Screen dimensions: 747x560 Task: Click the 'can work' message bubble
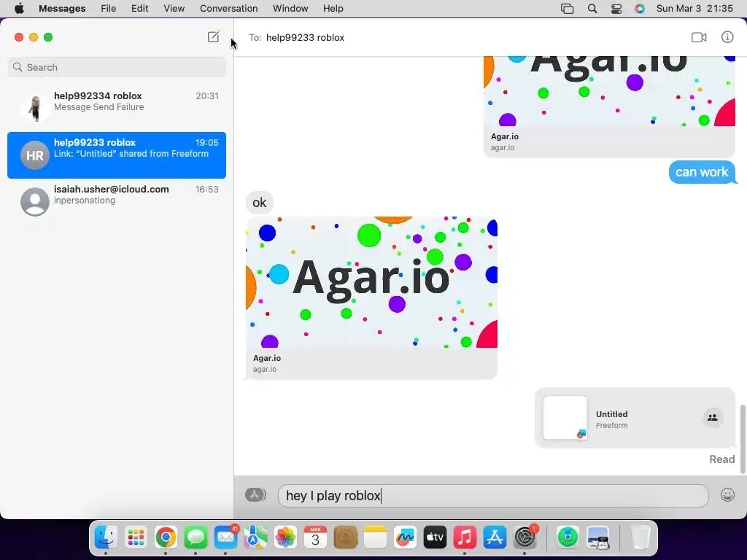coord(702,172)
